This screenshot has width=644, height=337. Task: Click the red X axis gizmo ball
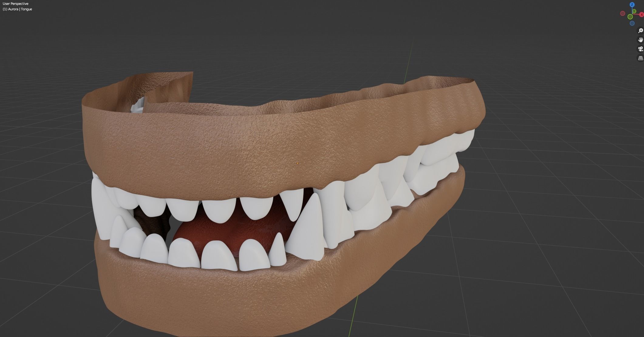pos(642,15)
